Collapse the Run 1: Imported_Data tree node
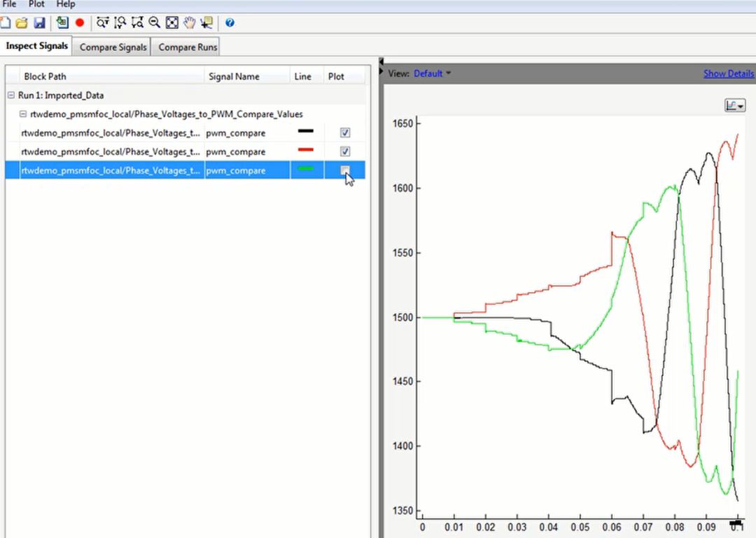756x538 pixels. [11, 95]
